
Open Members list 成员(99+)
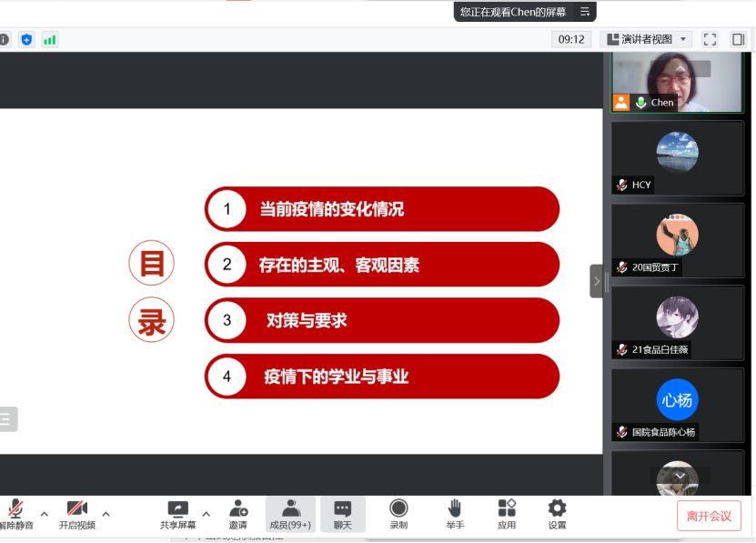(290, 514)
